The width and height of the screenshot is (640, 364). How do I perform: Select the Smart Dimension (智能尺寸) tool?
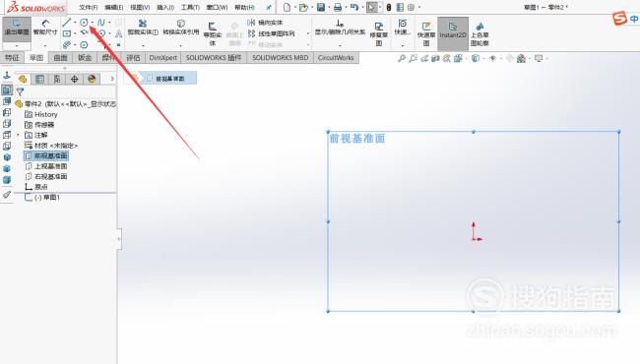pos(45,28)
